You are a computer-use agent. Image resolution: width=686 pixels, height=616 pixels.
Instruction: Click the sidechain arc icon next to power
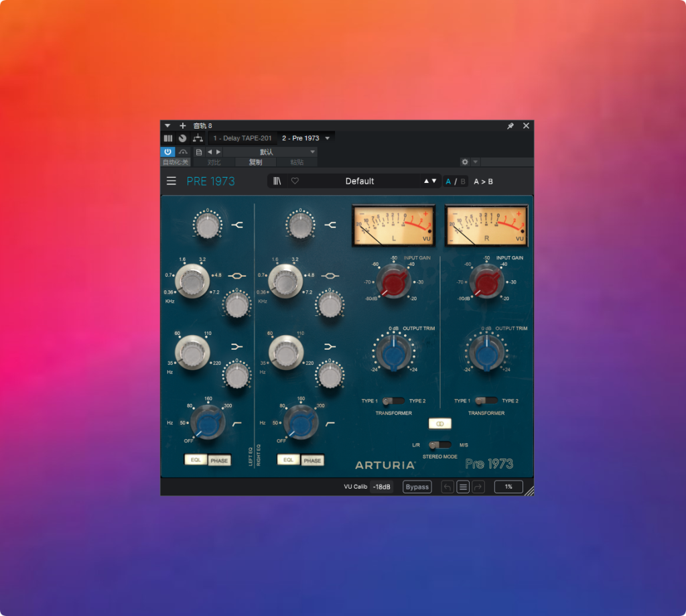(x=183, y=152)
